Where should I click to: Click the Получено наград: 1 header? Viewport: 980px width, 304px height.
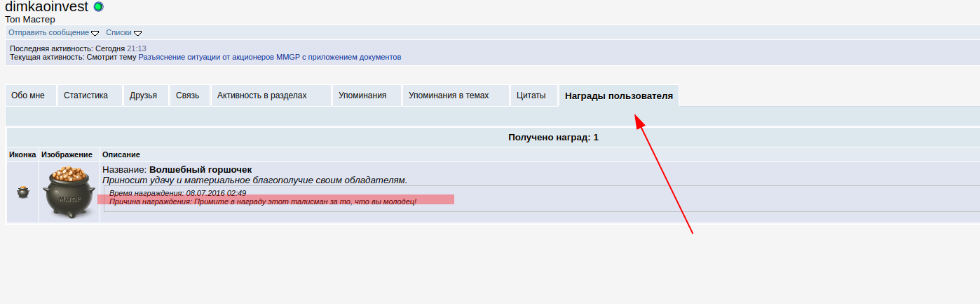point(553,138)
